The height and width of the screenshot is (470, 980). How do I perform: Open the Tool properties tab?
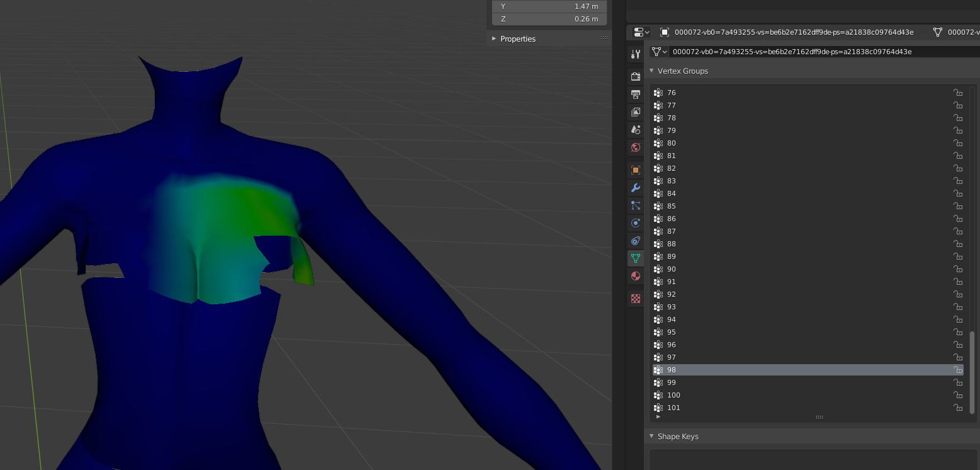636,55
